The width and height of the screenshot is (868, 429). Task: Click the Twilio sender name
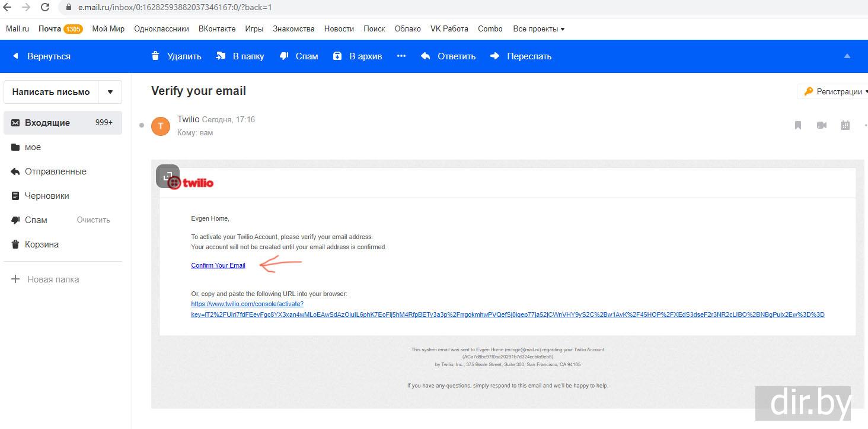tap(189, 119)
